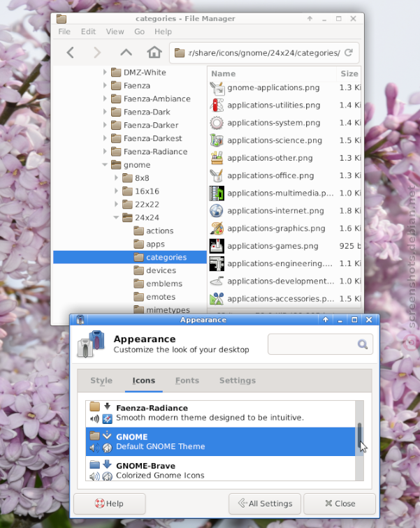The height and width of the screenshot is (528, 420).
Task: Select the GNOME icon theme row
Action: pyautogui.click(x=221, y=441)
